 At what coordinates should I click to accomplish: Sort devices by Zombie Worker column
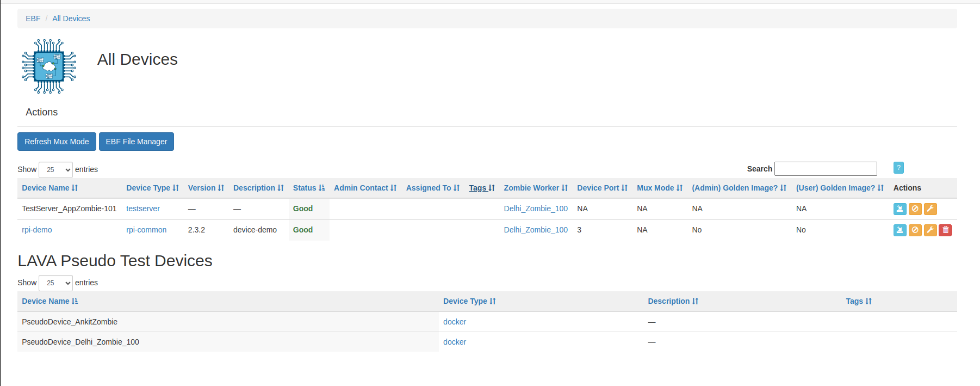point(536,188)
